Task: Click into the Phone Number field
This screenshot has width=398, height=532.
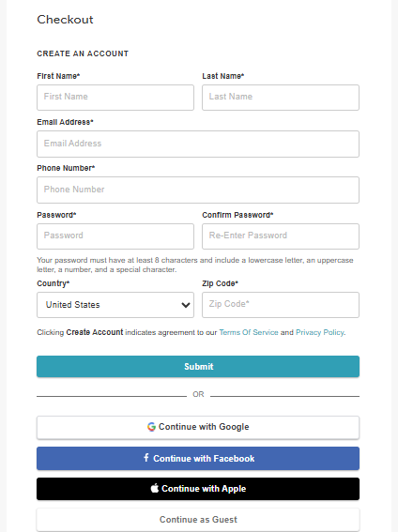Action: 198,190
